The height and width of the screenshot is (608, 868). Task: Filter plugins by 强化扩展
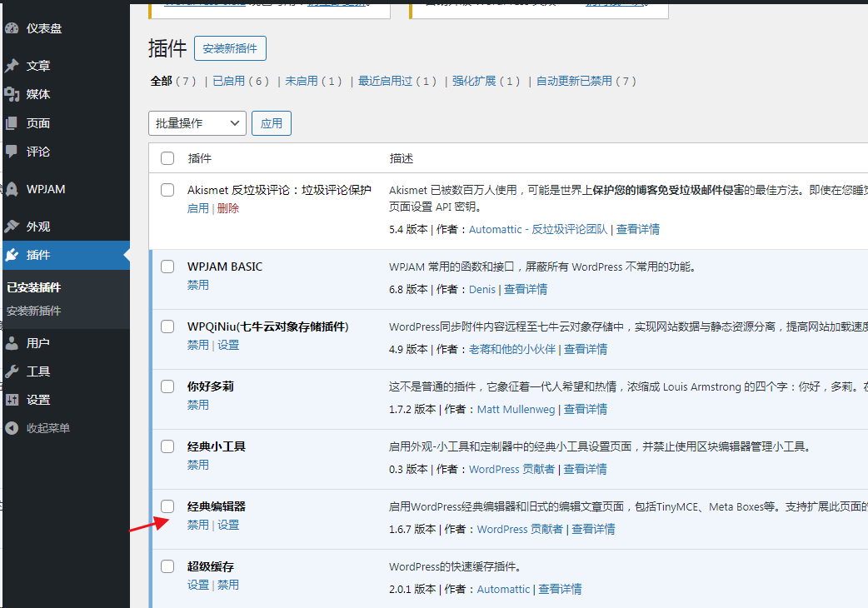click(474, 82)
